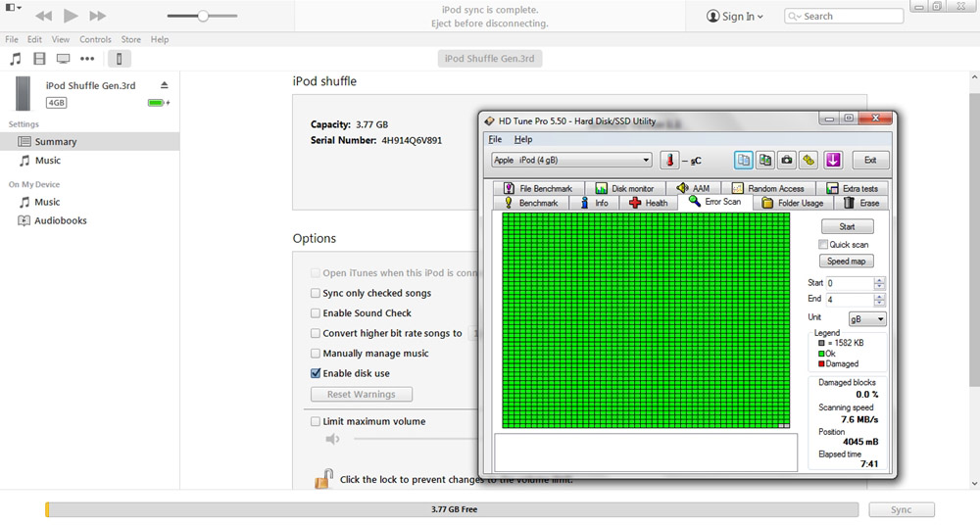980x525 pixels.
Task: Check Enable Sound Check option
Action: 316,313
